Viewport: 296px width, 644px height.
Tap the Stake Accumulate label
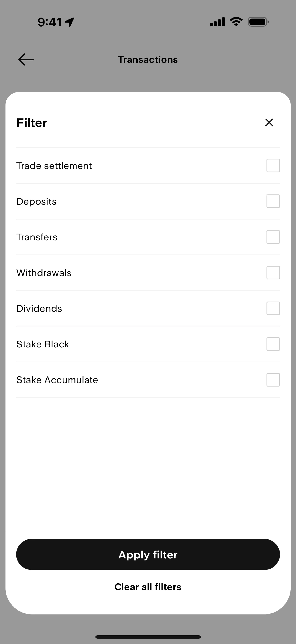(57, 380)
